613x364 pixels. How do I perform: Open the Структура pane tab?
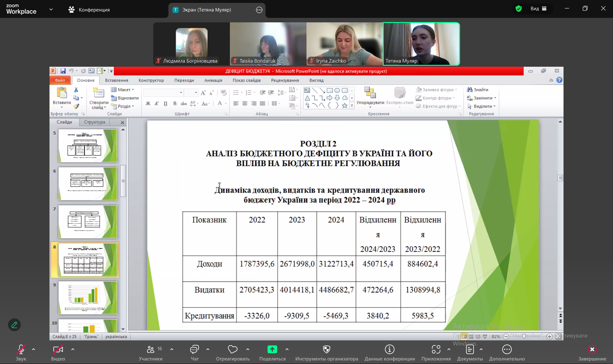[x=95, y=122]
